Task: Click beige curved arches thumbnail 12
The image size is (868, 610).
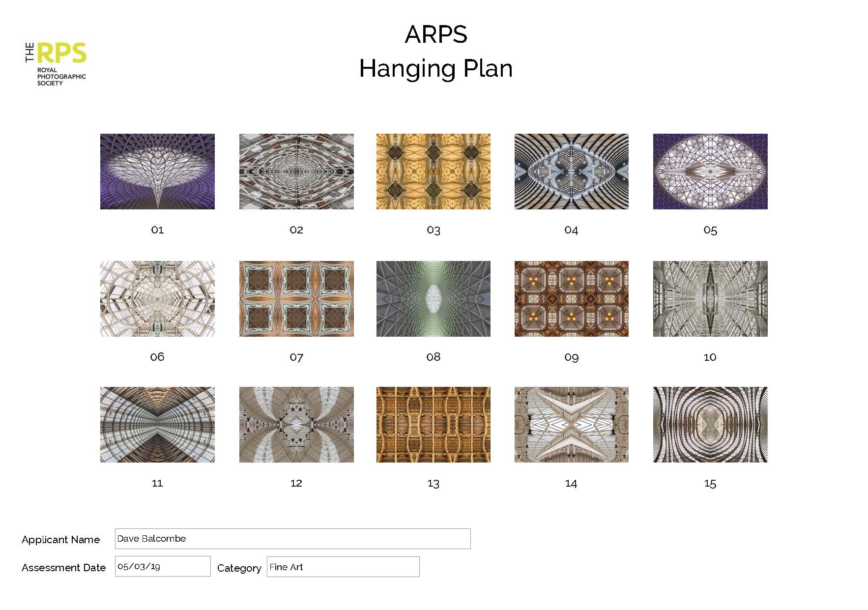Action: pyautogui.click(x=296, y=425)
